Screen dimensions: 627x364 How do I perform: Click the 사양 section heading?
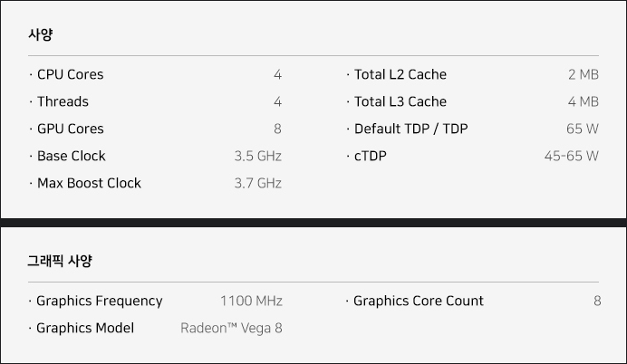pos(41,35)
